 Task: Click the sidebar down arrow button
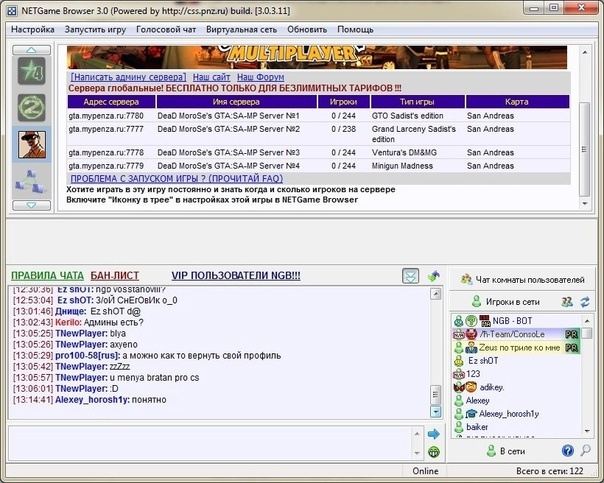tap(32, 205)
